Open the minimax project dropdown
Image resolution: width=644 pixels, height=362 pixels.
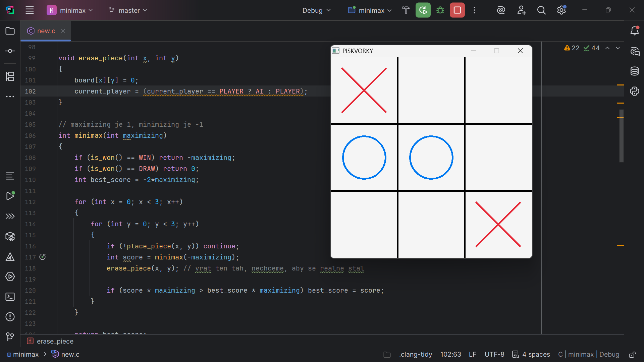[x=70, y=10]
